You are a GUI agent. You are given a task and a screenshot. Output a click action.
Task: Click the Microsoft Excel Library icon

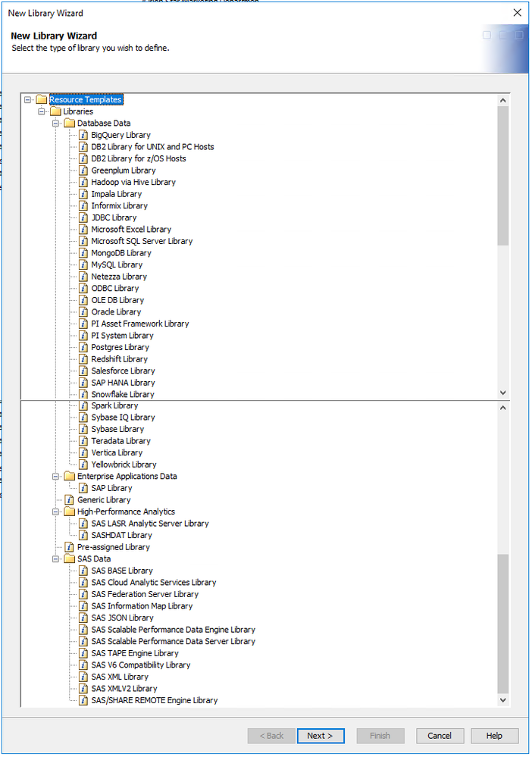[83, 230]
